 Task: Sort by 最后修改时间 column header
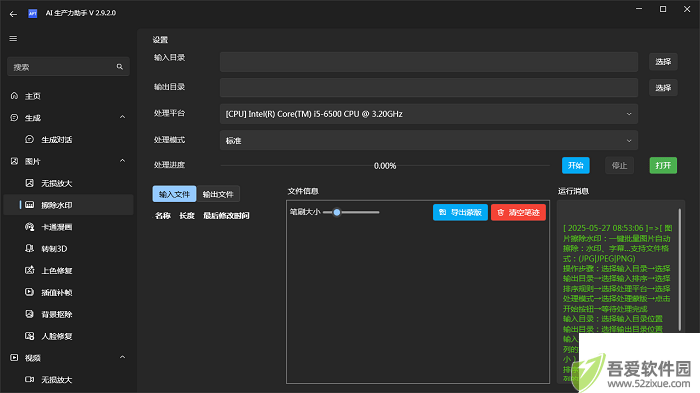[226, 216]
